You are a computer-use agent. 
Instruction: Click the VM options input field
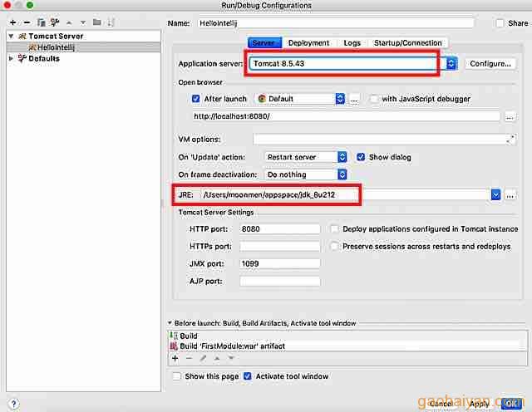click(380, 139)
